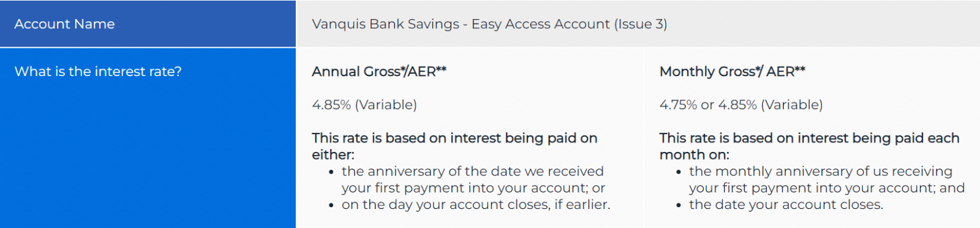Click the Account Name header cell
980x228 pixels.
148,23
